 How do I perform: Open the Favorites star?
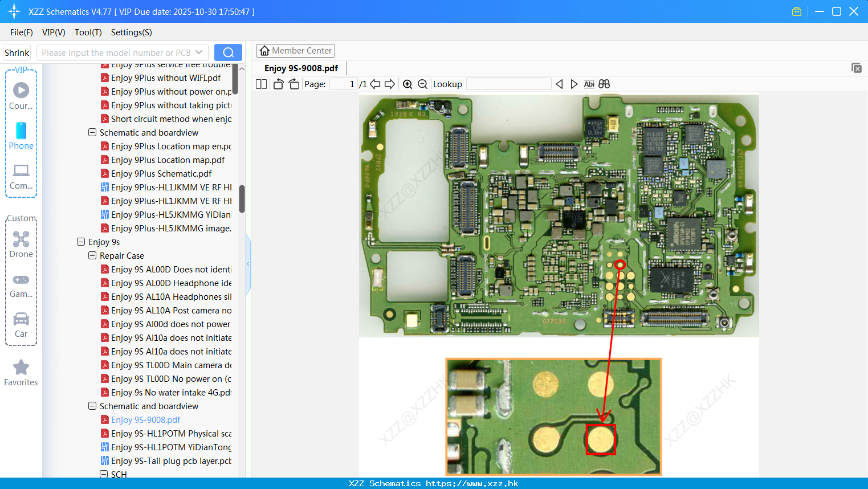click(21, 373)
